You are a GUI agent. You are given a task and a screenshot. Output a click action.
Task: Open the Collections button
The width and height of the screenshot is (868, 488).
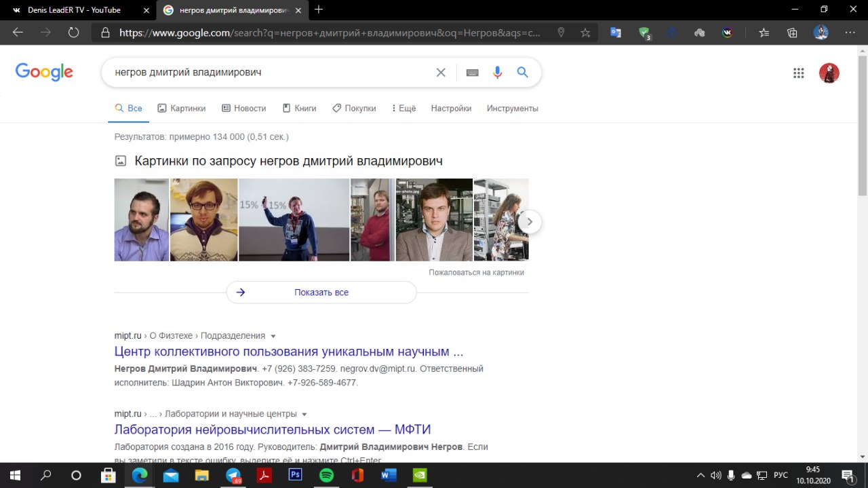coord(792,33)
